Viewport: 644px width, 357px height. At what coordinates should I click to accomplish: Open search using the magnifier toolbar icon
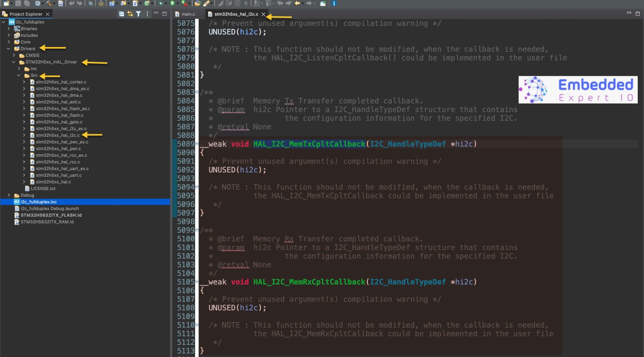pos(90,4)
